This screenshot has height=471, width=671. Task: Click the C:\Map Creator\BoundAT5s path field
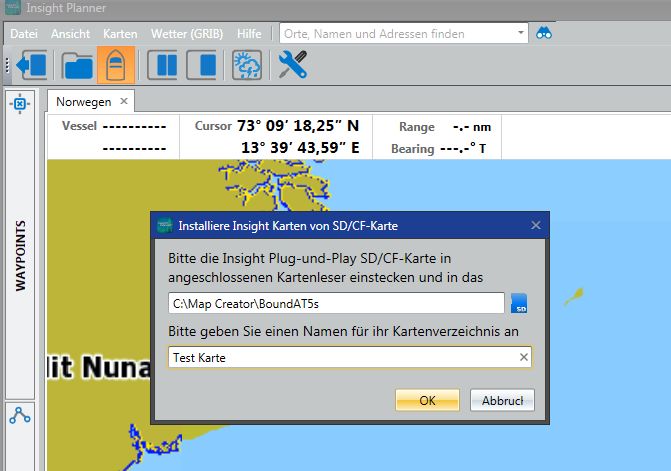[336, 303]
